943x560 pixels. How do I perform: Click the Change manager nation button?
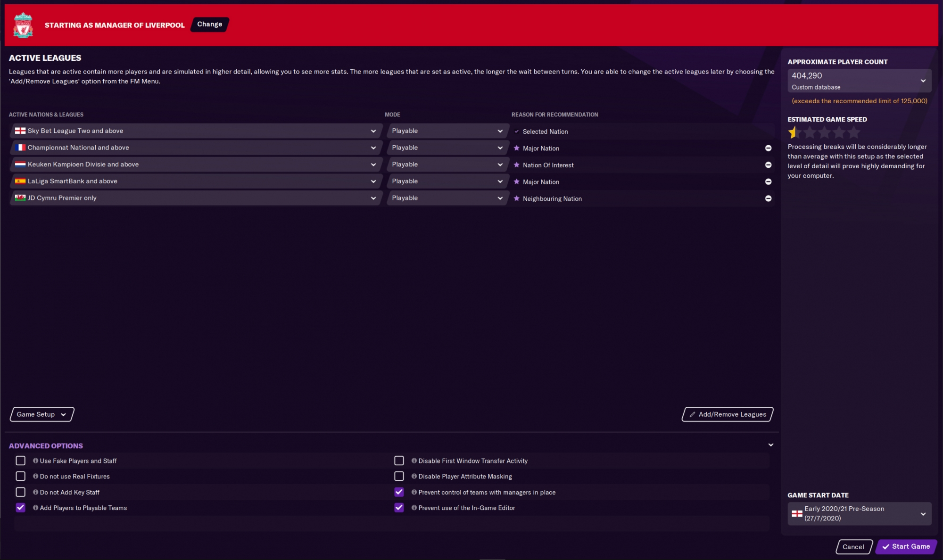pos(209,24)
